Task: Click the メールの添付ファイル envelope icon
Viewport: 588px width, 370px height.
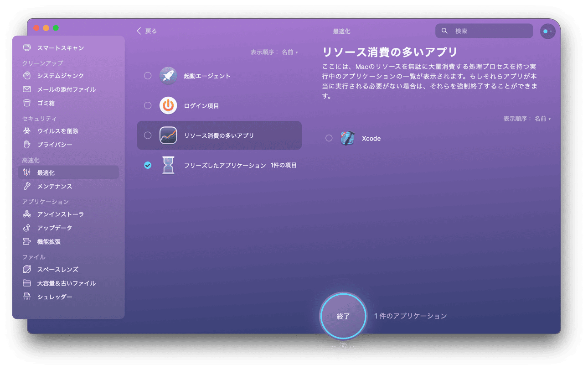Action: [27, 89]
